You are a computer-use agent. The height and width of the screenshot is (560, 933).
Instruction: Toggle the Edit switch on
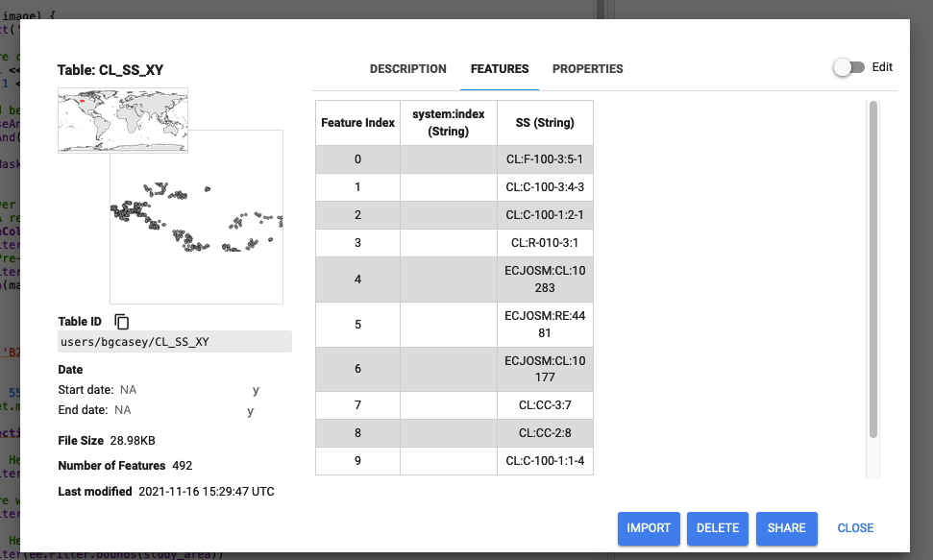pos(849,67)
